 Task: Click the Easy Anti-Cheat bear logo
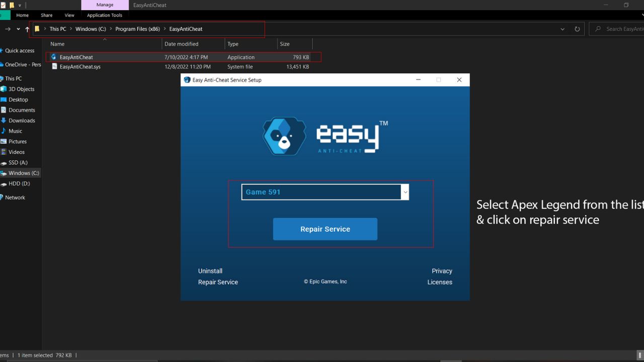(284, 136)
